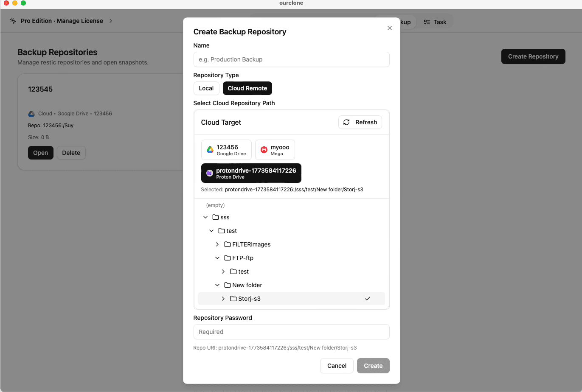This screenshot has height=392, width=582.
Task: Open the Task tab
Action: click(435, 22)
